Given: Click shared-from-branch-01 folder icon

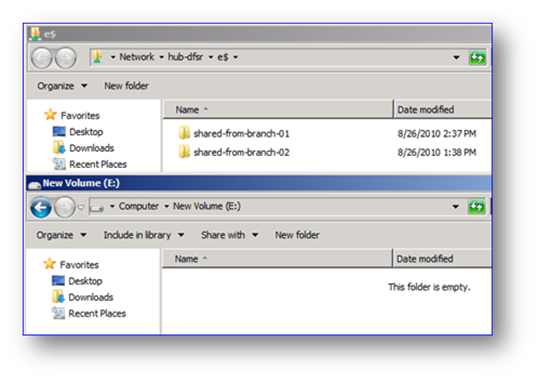Looking at the screenshot, I should 184,133.
